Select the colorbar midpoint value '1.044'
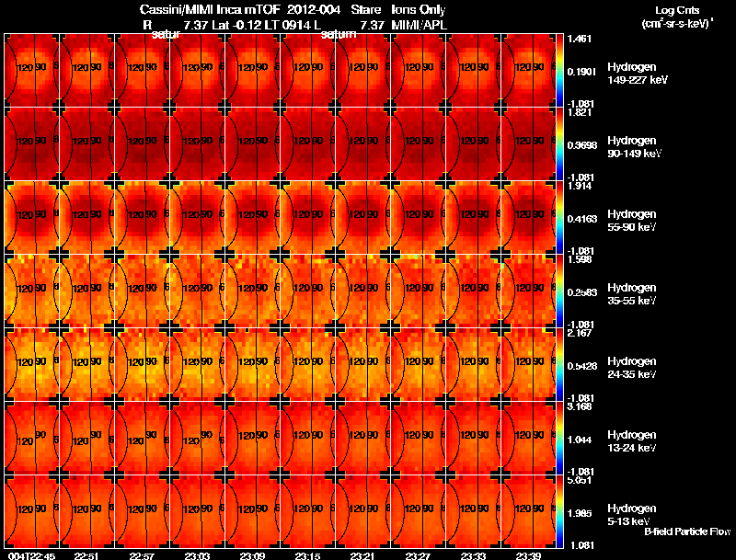The image size is (736, 560). pos(580,440)
